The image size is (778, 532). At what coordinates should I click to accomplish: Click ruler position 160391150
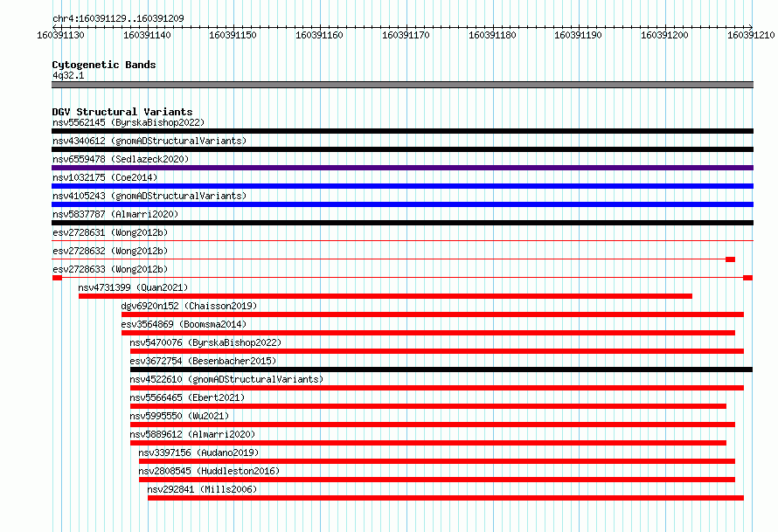coord(233,35)
